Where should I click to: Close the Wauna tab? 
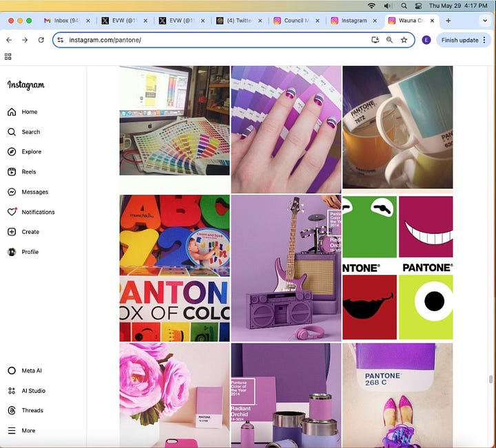point(432,21)
